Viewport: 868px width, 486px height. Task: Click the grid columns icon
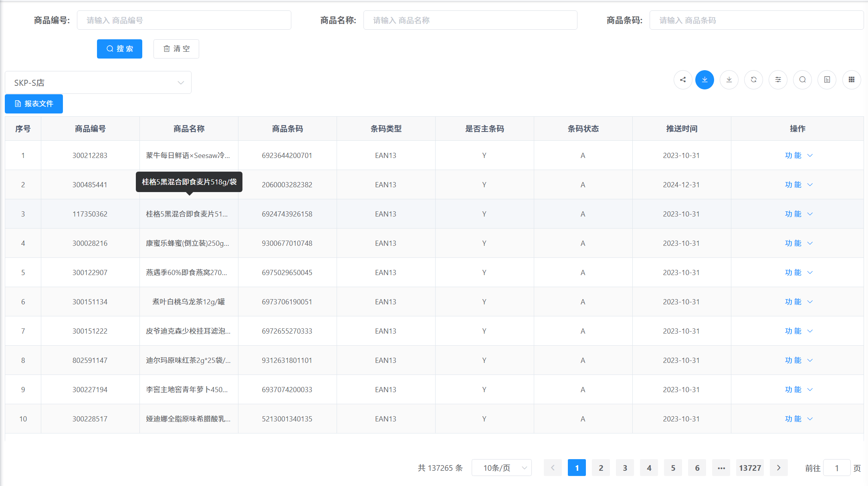pyautogui.click(x=851, y=80)
